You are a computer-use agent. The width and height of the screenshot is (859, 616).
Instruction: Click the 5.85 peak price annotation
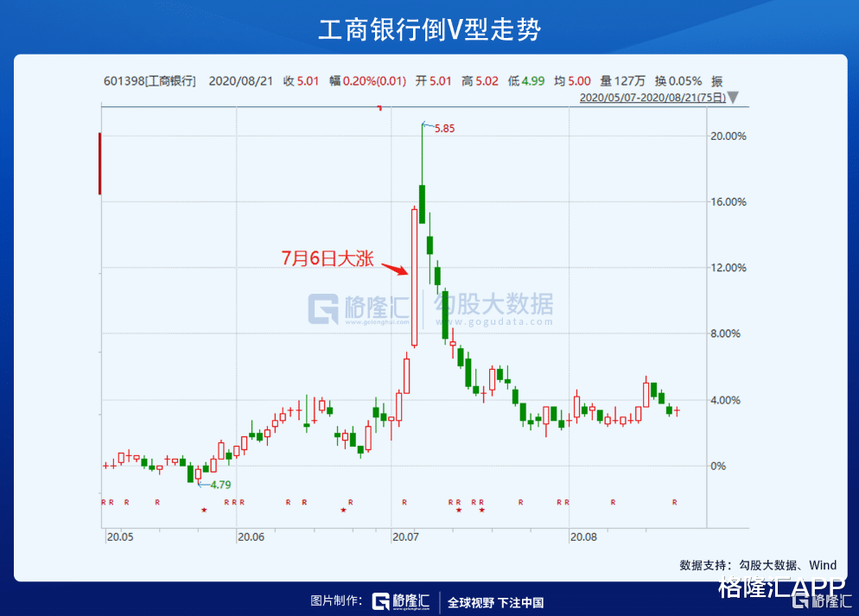[446, 128]
